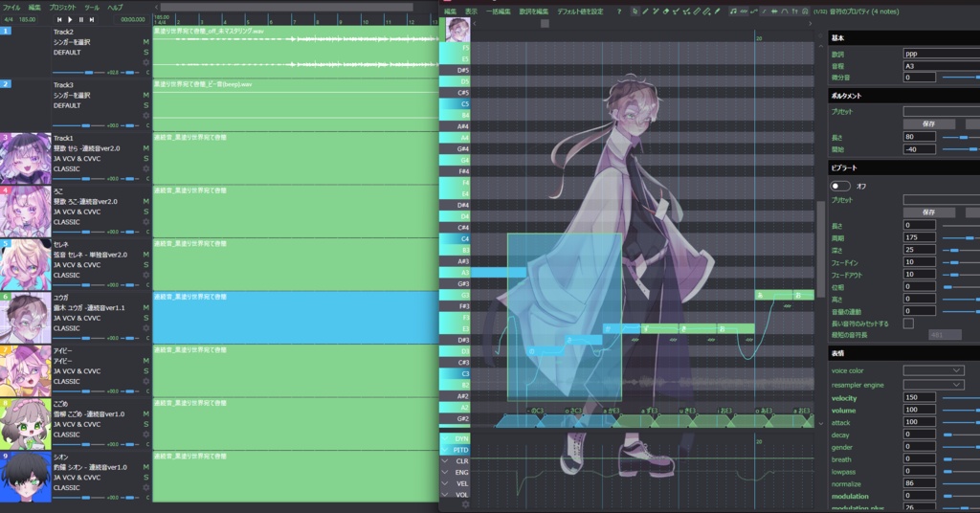Click シンガーを選択 on Track2
980x513 pixels.
pyautogui.click(x=72, y=42)
